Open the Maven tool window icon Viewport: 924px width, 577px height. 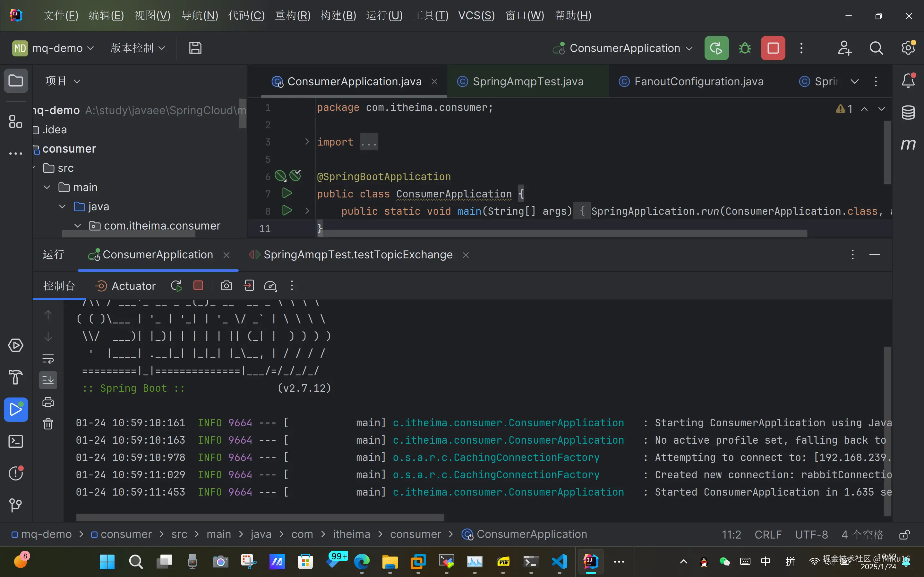pos(908,144)
